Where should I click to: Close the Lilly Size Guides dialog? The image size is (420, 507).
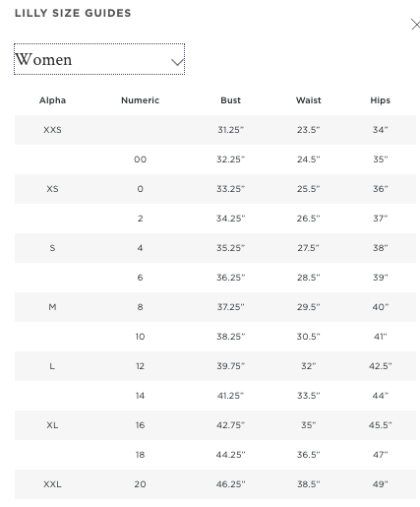[x=415, y=25]
